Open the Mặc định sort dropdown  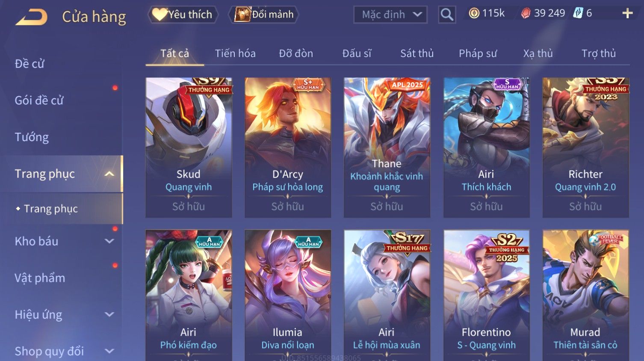390,15
